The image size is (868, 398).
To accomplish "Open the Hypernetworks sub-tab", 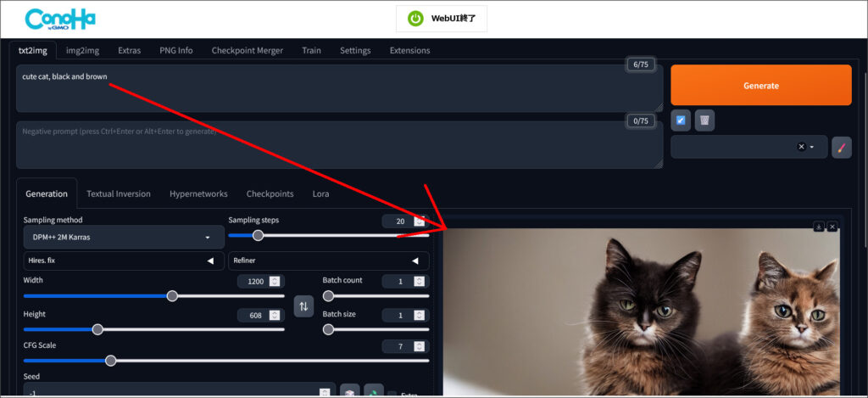I will pyautogui.click(x=198, y=194).
